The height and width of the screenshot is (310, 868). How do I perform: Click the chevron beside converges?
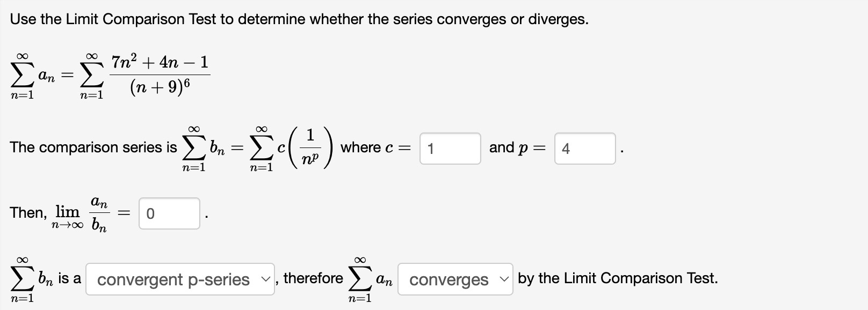(x=504, y=279)
